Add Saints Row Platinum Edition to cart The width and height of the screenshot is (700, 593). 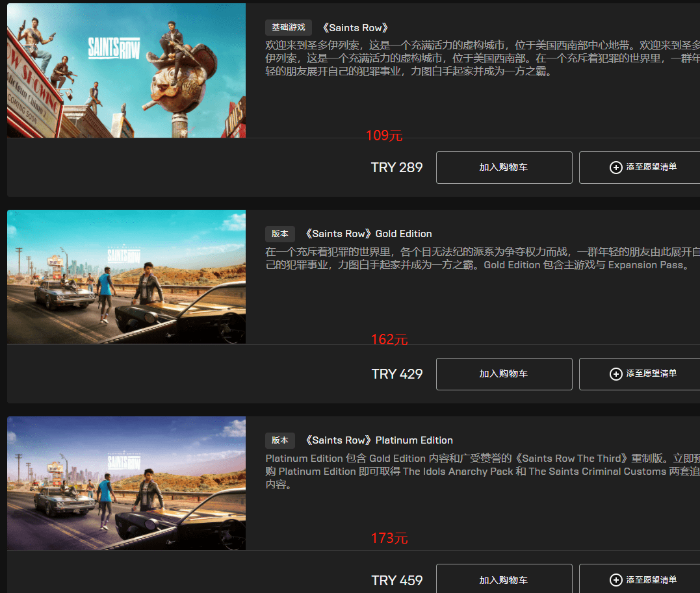click(x=504, y=579)
